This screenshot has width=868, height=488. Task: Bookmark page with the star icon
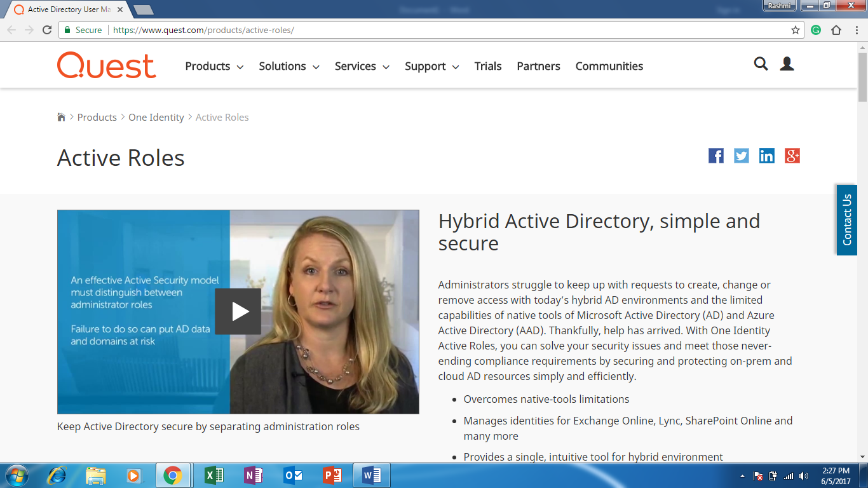795,30
